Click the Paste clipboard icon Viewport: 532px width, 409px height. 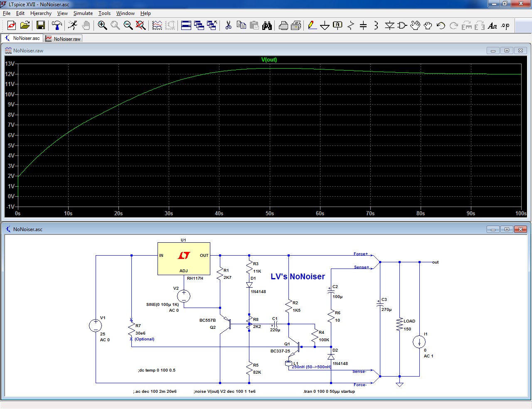click(254, 25)
